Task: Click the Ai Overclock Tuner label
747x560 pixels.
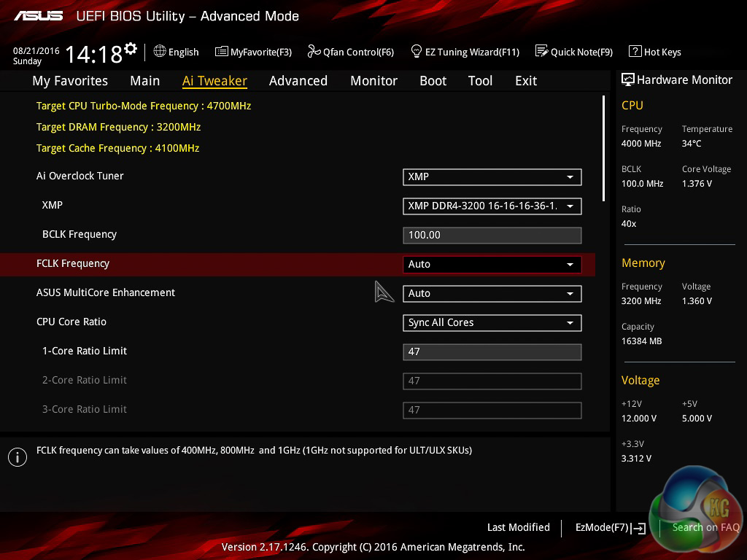Action: (80, 176)
